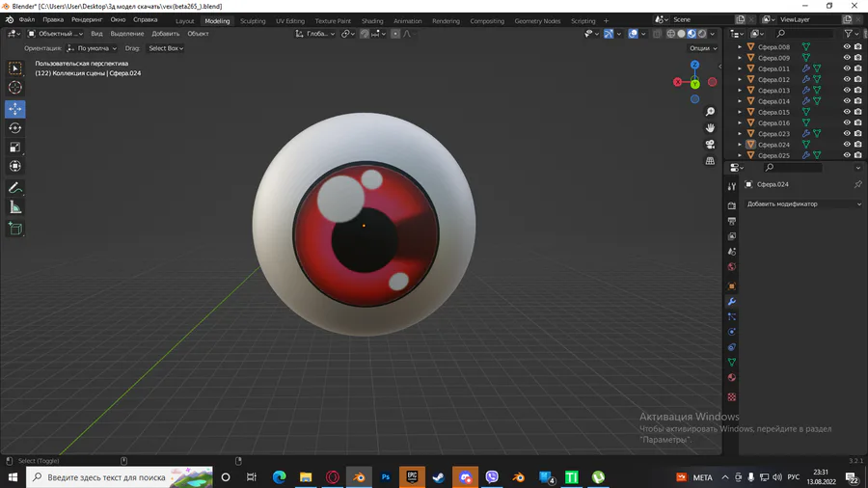Screen dimensions: 868x488
Task: Open the Drag Select Box dropdown
Action: coord(166,48)
